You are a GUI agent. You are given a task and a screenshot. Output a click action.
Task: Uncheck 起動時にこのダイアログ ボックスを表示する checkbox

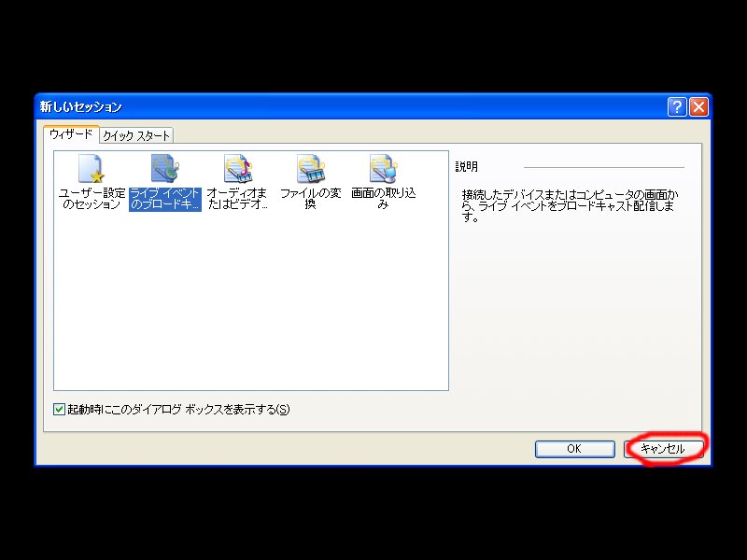point(59,409)
